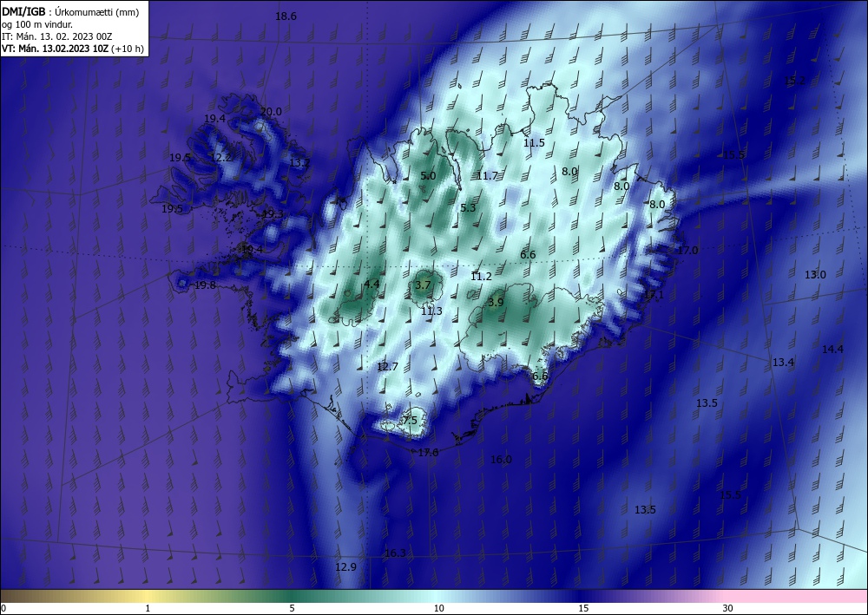The image size is (868, 615).
Task: Select the 12.2 value label
Action: pos(221,158)
